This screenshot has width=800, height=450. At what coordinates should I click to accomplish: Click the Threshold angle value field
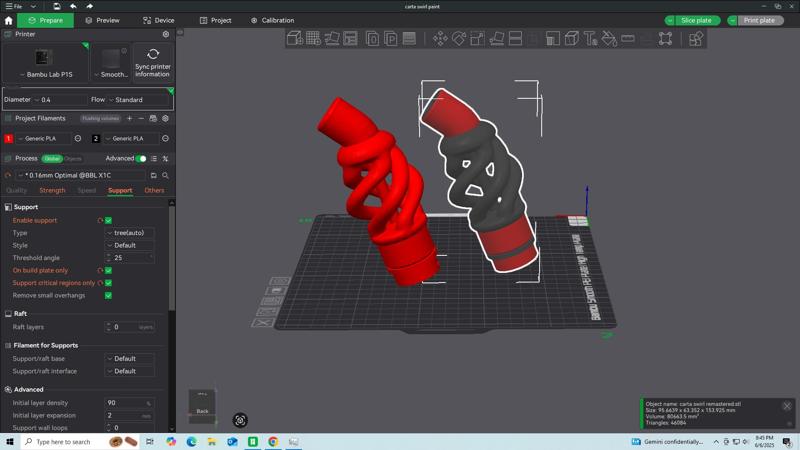(130, 258)
